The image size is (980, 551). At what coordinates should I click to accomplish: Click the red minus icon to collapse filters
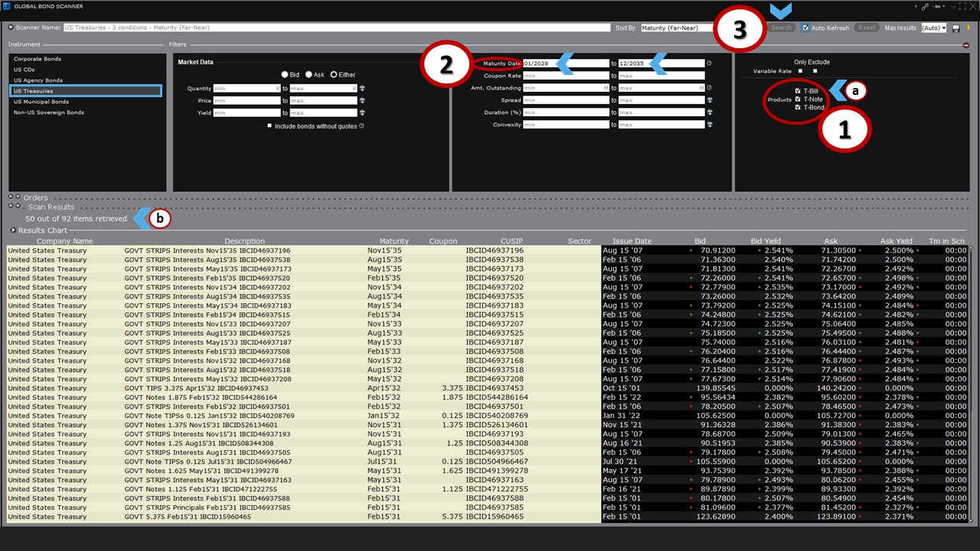966,45
